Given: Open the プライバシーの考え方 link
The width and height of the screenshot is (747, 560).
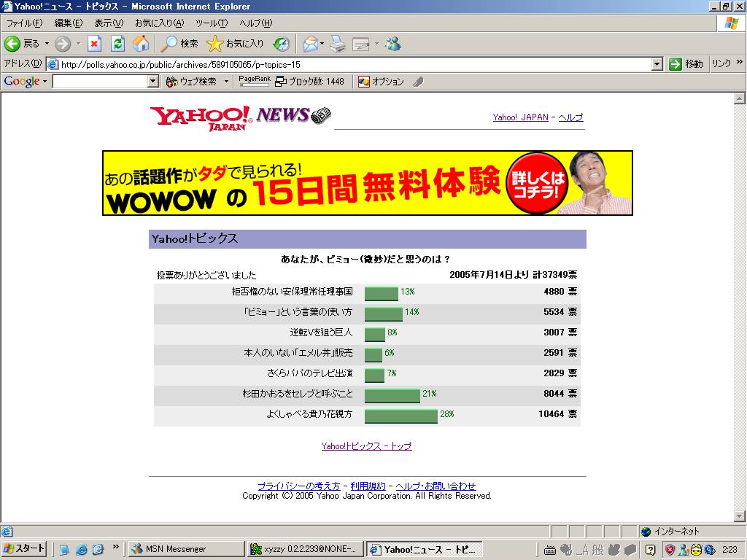Looking at the screenshot, I should tap(298, 486).
